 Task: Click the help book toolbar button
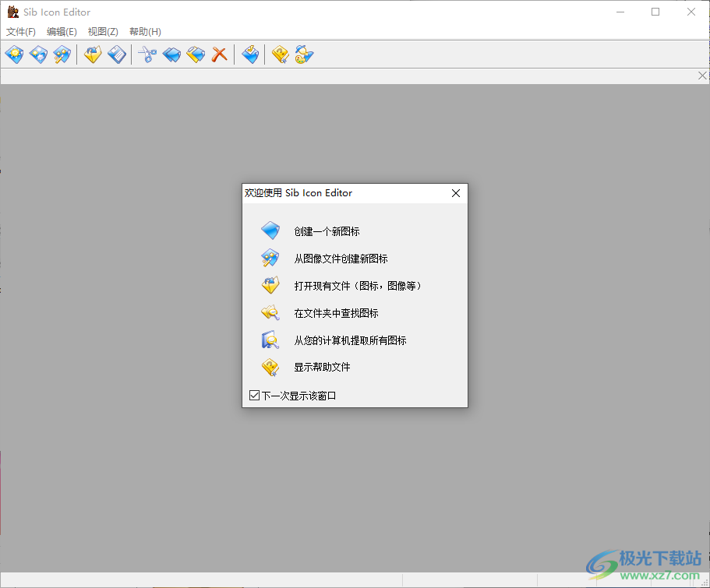pyautogui.click(x=281, y=55)
